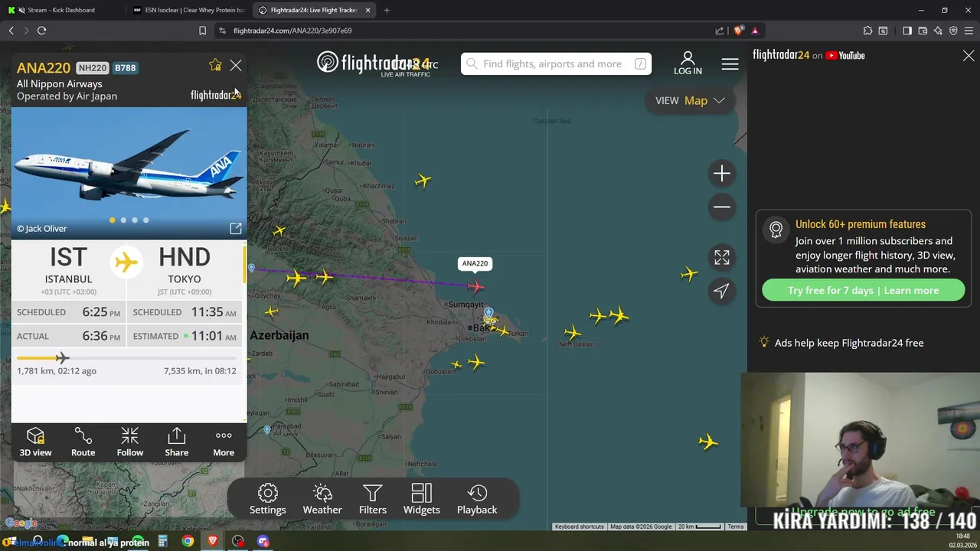Open Brave browser main menu
980x551 pixels.
pos(969,31)
